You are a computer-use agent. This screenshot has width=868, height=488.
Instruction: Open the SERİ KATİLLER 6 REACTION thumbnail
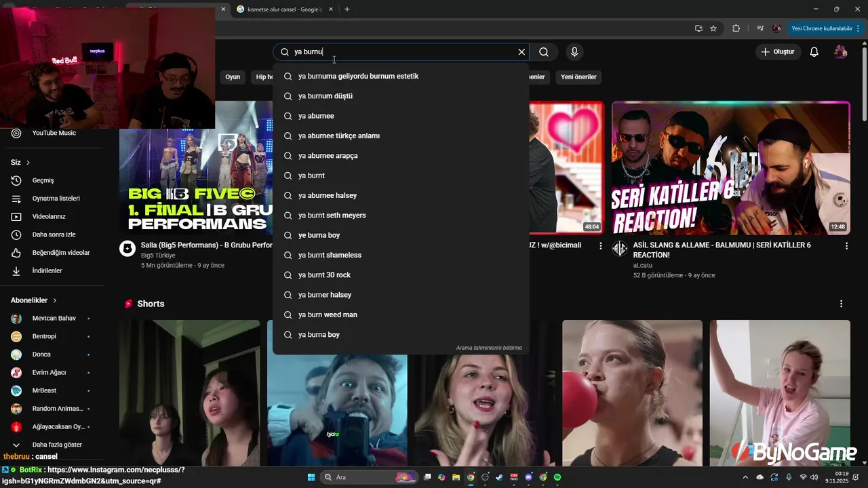730,168
